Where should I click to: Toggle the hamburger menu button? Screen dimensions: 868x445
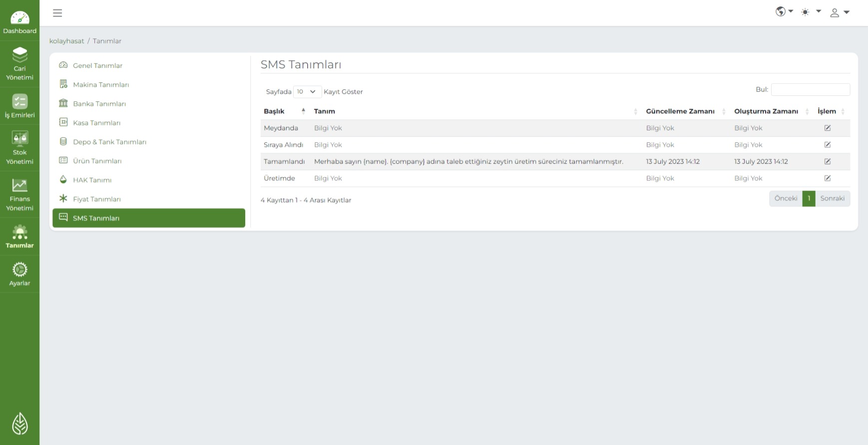57,13
